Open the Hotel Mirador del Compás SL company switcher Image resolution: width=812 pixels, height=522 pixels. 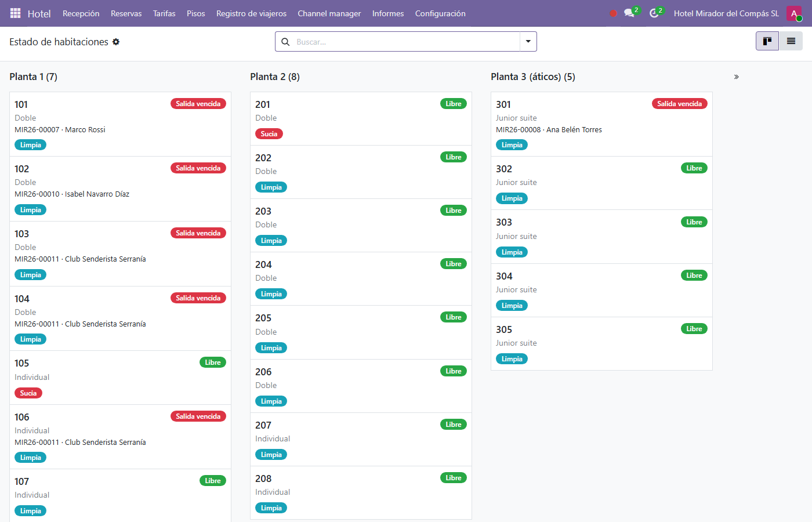tap(726, 13)
